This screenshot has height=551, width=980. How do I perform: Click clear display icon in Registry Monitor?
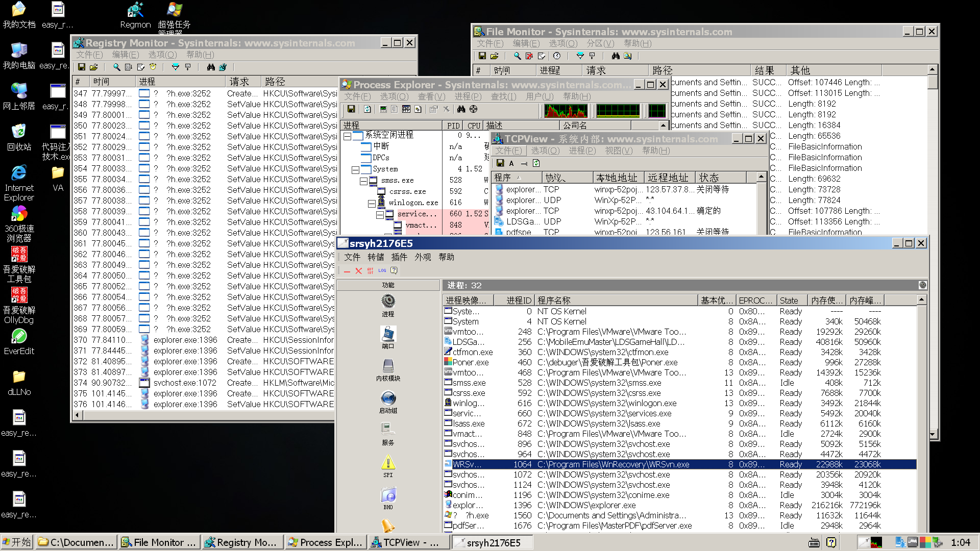(140, 67)
